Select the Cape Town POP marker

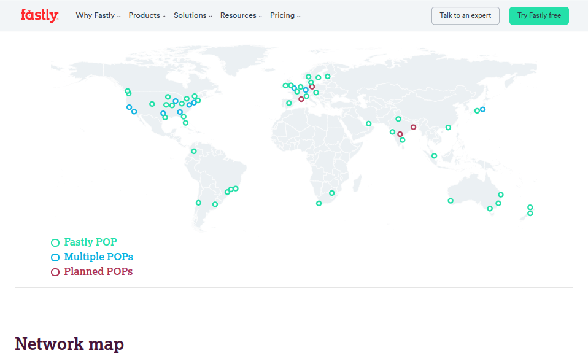click(x=319, y=204)
